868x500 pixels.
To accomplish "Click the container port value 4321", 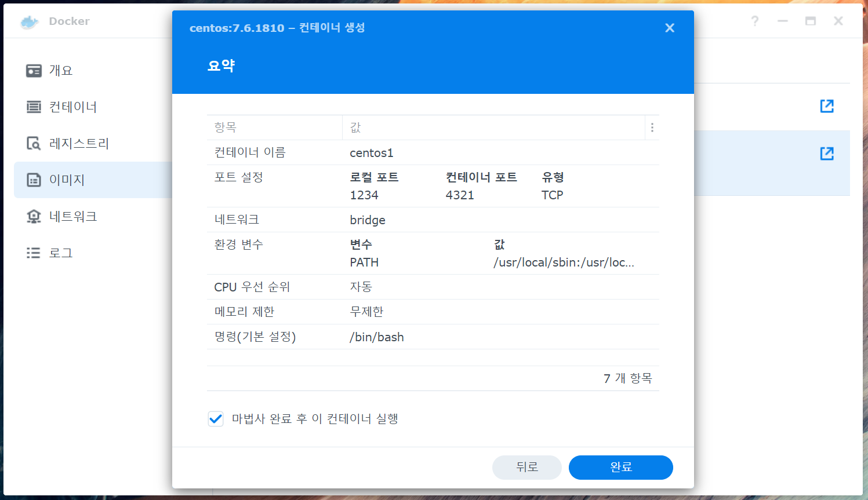I will [460, 195].
